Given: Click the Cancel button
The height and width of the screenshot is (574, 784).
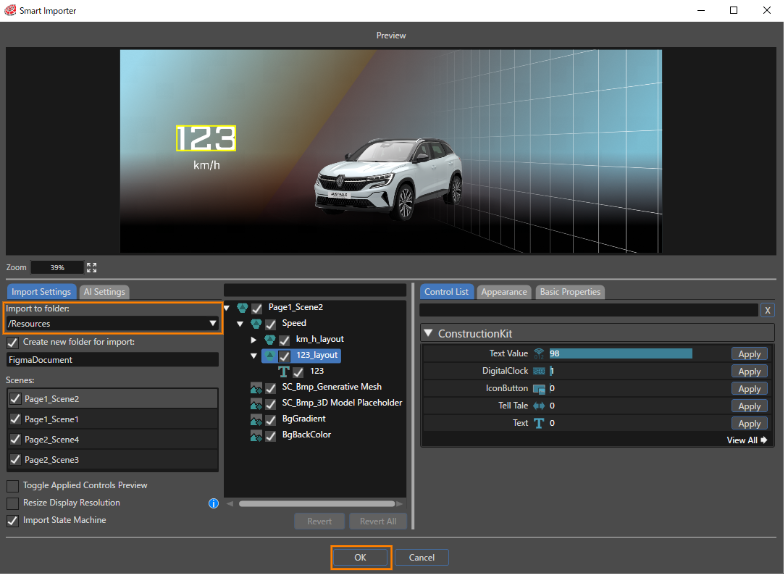Looking at the screenshot, I should coord(422,558).
